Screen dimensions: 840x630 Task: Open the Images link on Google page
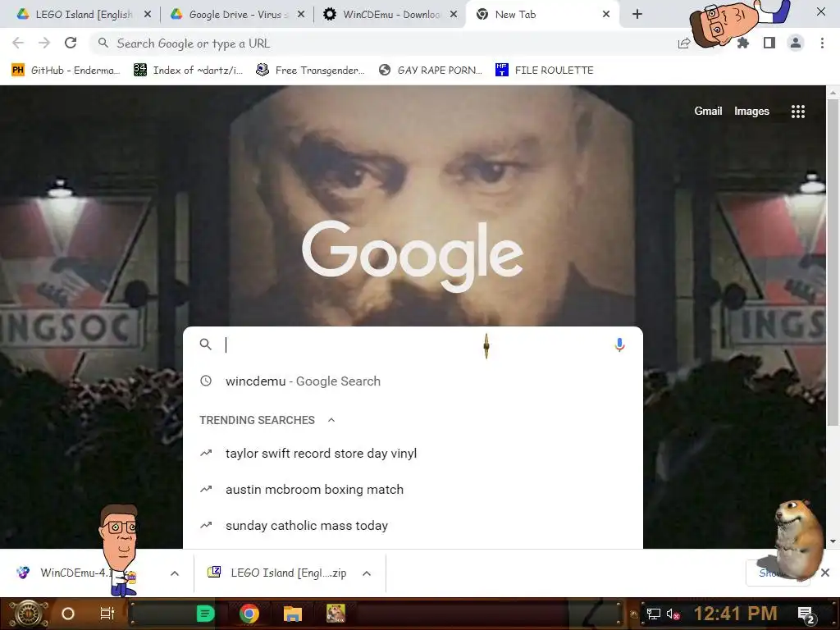tap(751, 111)
